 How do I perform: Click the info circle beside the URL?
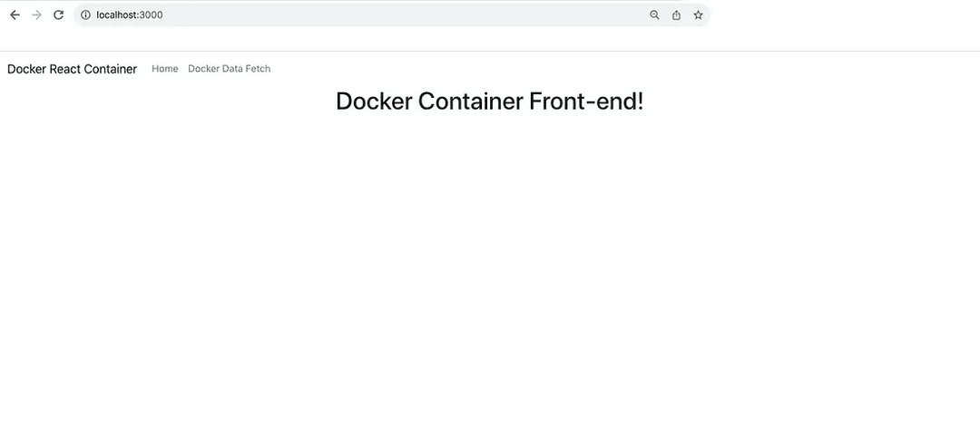86,15
